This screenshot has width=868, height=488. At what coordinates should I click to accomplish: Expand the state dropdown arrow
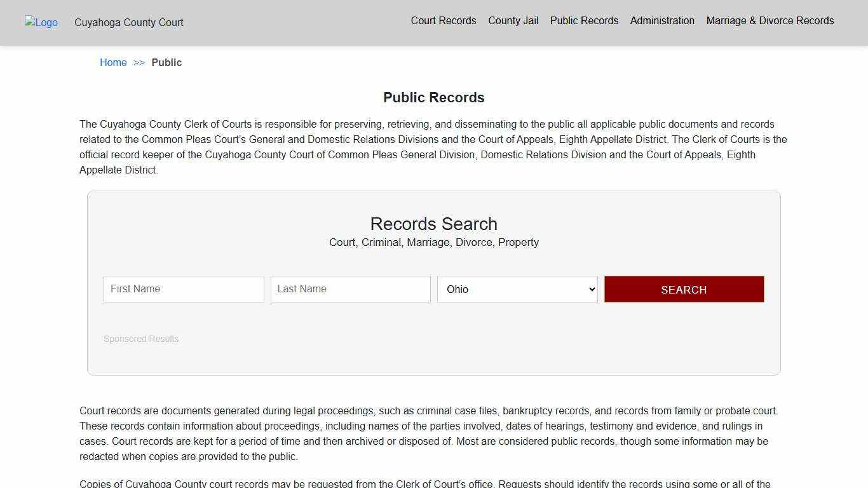(x=590, y=289)
